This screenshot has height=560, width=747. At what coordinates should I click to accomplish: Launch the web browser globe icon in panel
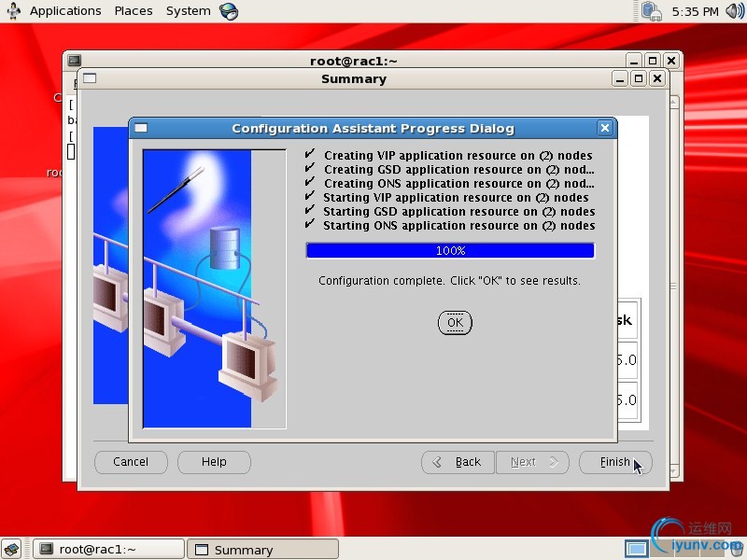point(229,11)
